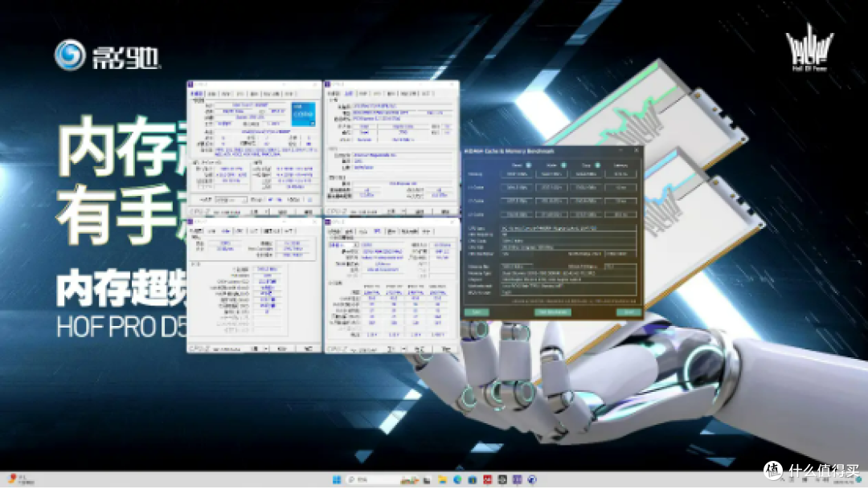This screenshot has height=489, width=868.
Task: Click Tools button in CPU-Z processor window
Action: point(255,212)
